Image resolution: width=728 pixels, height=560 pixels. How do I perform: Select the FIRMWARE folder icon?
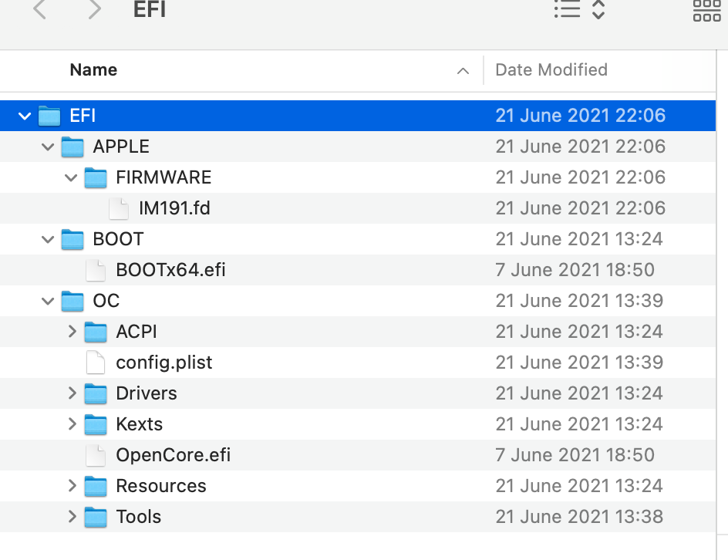click(96, 177)
